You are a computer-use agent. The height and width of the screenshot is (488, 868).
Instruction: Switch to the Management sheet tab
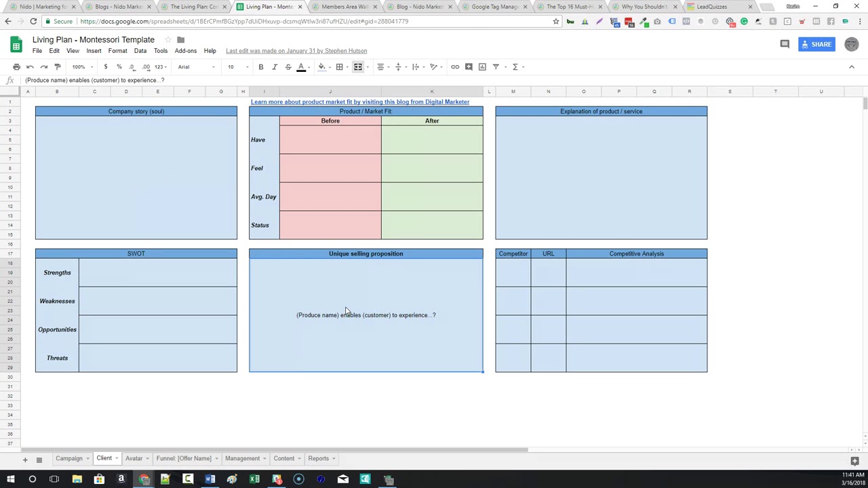(242, 458)
